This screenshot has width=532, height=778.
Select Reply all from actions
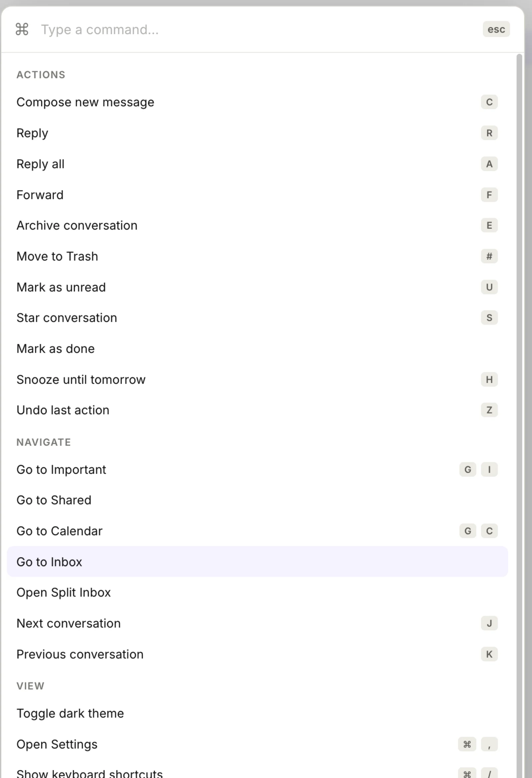257,164
